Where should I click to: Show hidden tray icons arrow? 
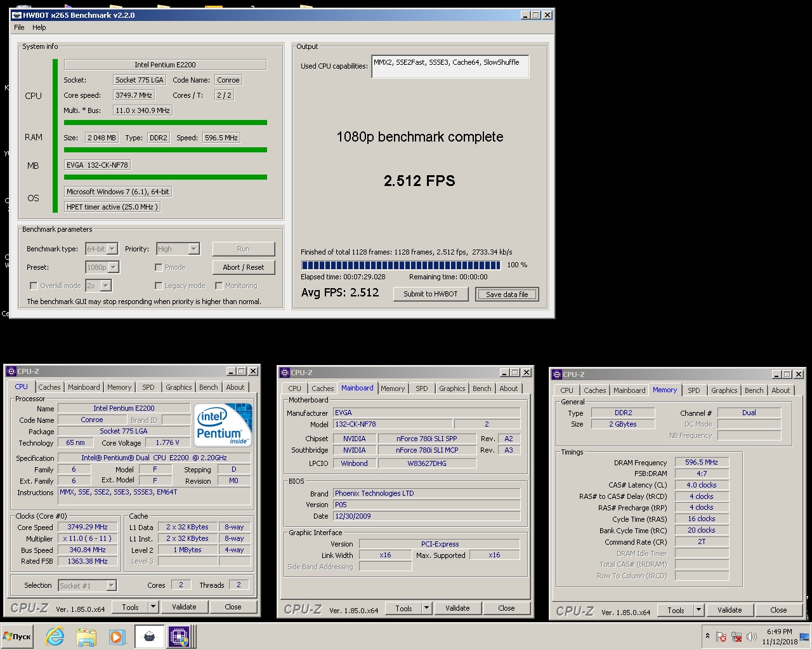[707, 636]
